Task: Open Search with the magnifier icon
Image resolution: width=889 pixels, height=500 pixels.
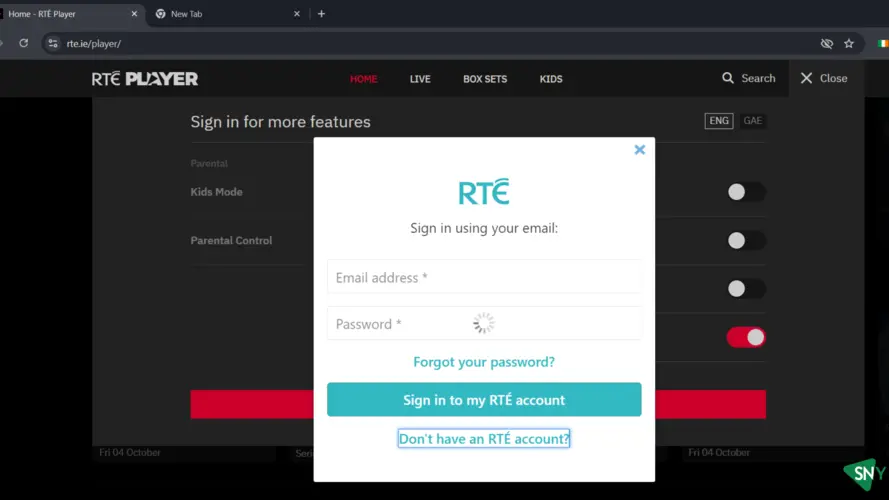Action: click(x=727, y=78)
